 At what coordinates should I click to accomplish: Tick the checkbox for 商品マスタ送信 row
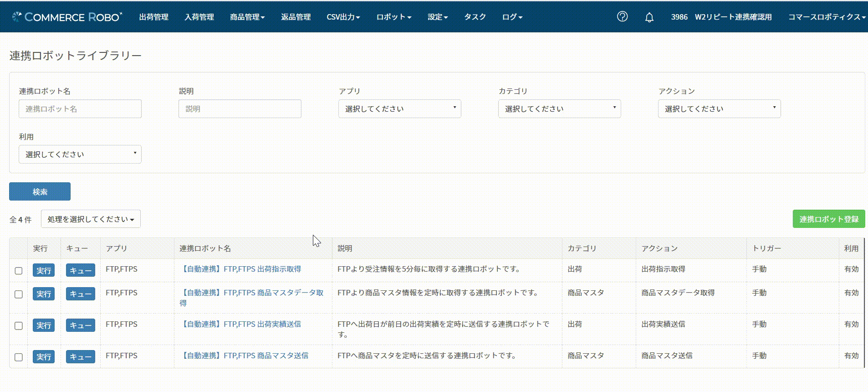tap(19, 357)
